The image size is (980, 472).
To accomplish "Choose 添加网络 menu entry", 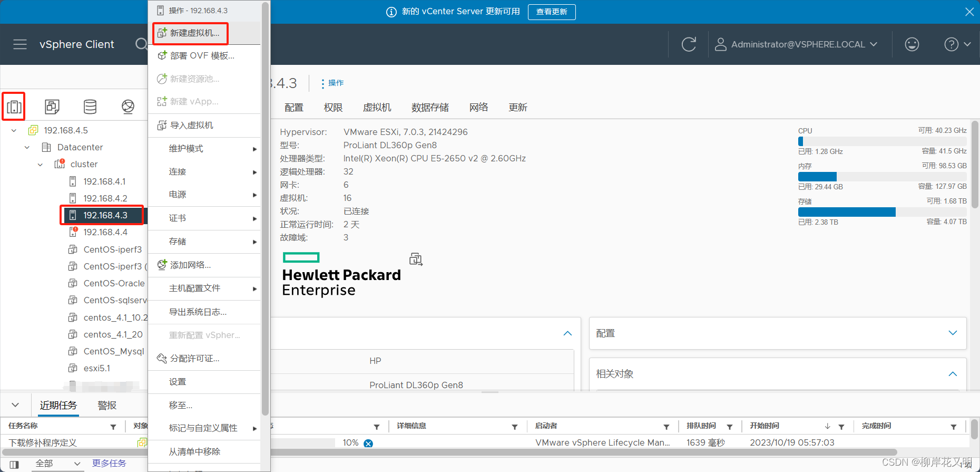I will 204,265.
